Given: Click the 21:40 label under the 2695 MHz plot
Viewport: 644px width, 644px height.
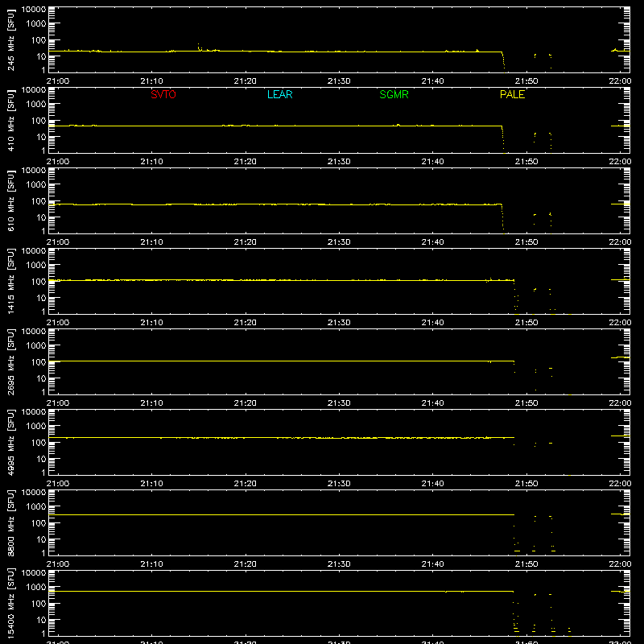Looking at the screenshot, I should [432, 403].
